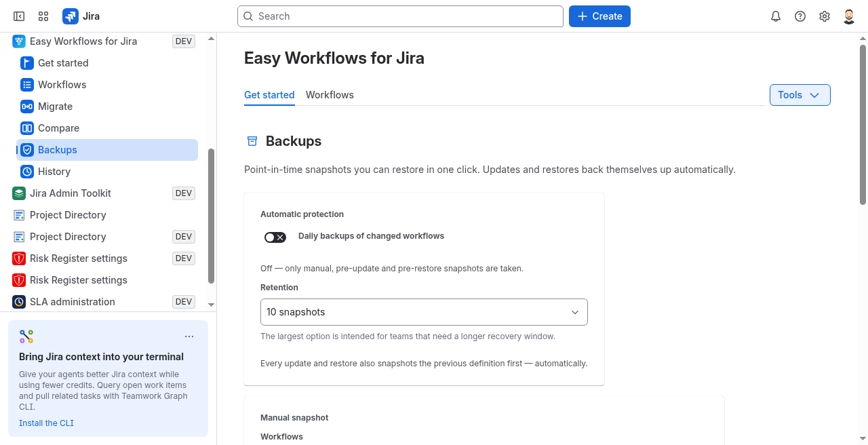Screen dimensions: 868x445
Task: Click the SLA administration clock icon
Action: (19, 302)
